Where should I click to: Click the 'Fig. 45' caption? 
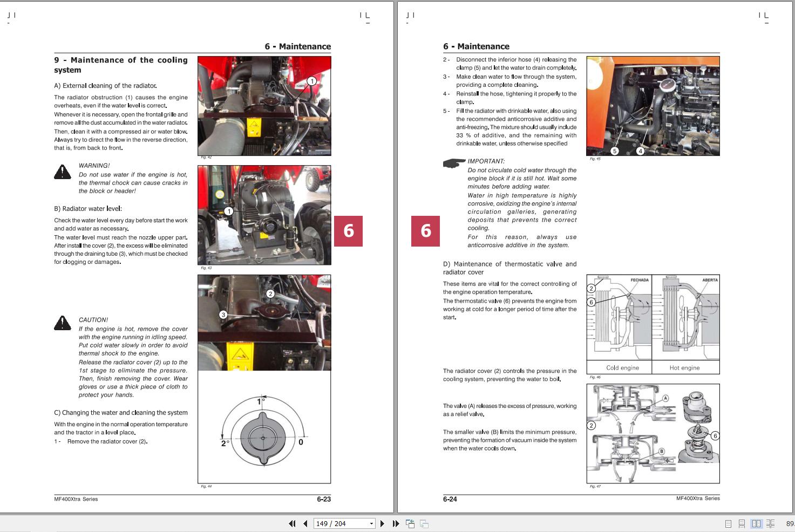click(x=595, y=159)
